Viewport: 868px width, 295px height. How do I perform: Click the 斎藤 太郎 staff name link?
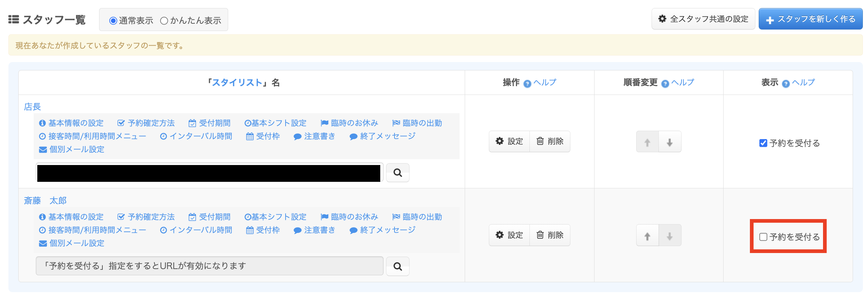point(45,200)
